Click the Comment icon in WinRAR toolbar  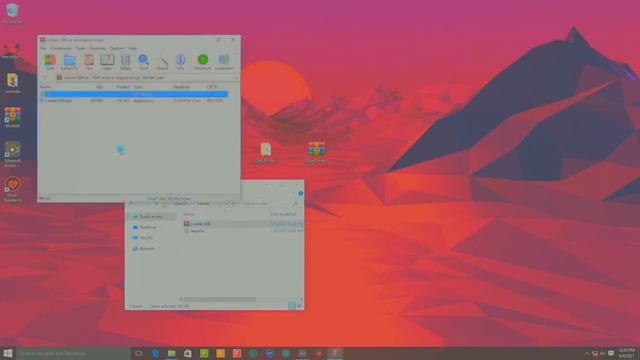tap(224, 62)
